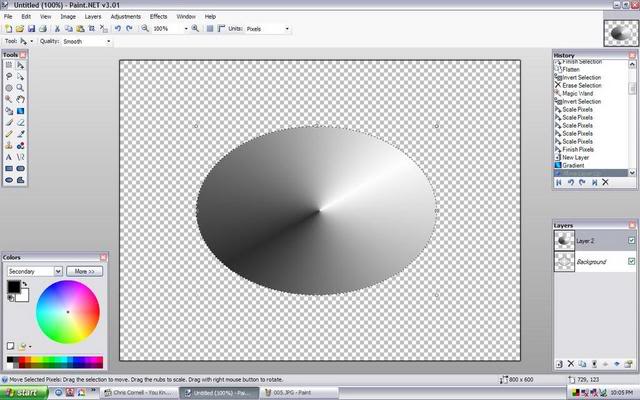Open the zoom percentage dropdown
The height and width of the screenshot is (400, 640).
pos(186,29)
